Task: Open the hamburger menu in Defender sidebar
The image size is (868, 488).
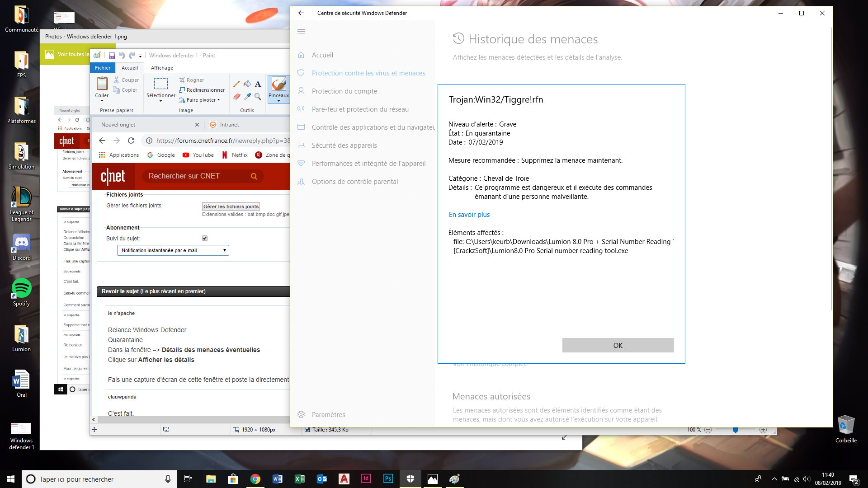Action: point(301,32)
